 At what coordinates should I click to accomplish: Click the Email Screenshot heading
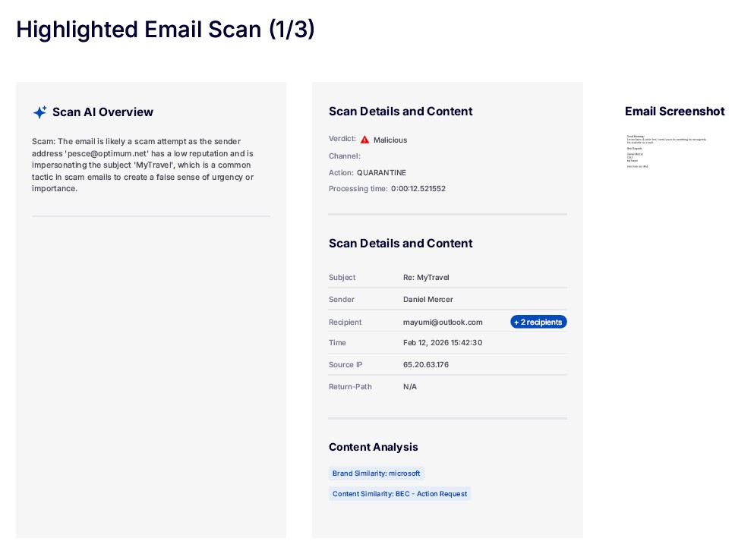coord(674,112)
